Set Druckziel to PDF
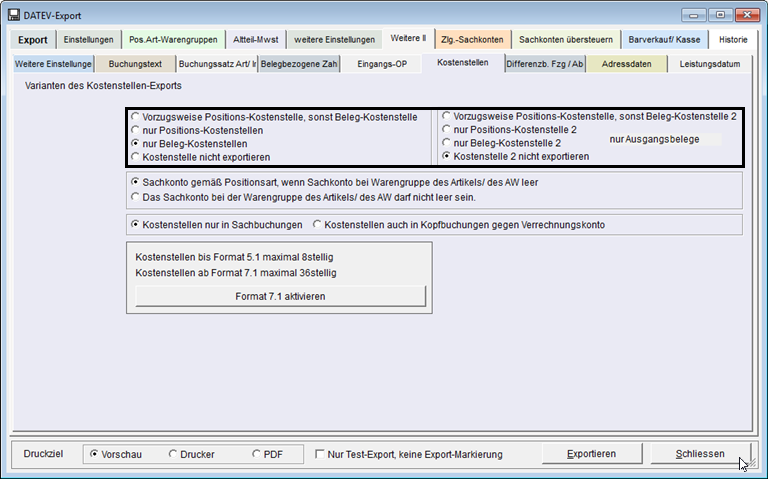This screenshot has height=479, width=768. click(x=267, y=454)
